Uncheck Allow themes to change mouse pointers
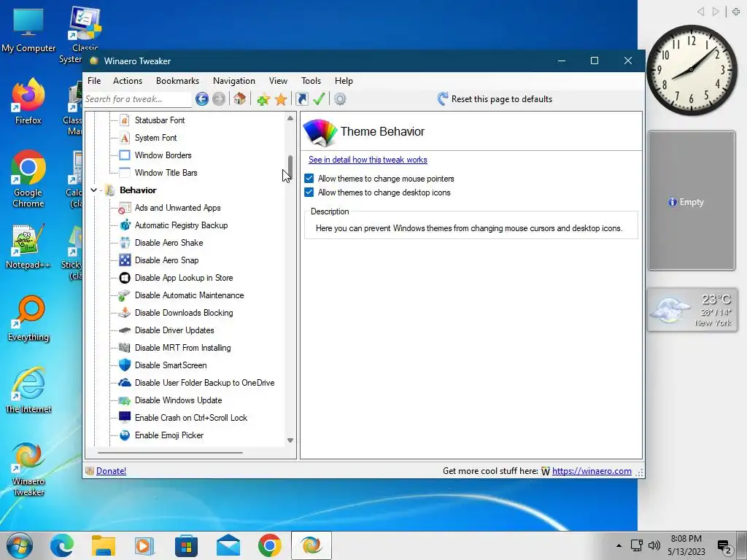This screenshot has height=560, width=747. (309, 179)
